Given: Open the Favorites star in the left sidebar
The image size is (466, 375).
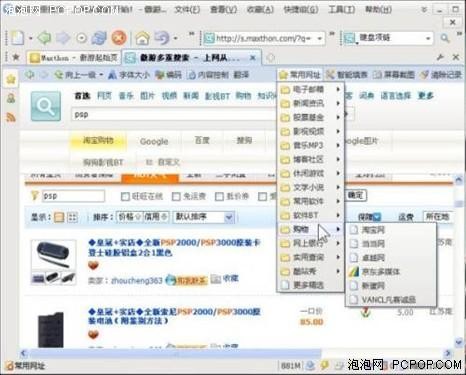Looking at the screenshot, I should (11, 79).
